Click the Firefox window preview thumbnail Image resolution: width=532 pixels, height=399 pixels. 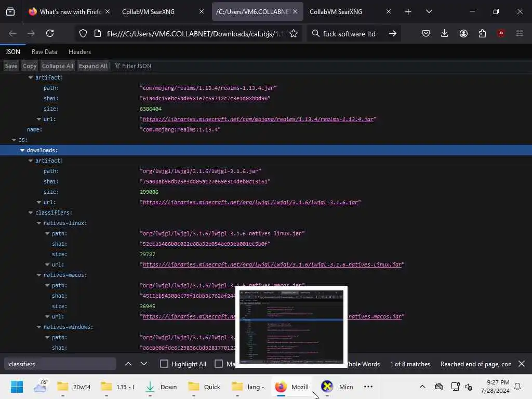point(291,327)
